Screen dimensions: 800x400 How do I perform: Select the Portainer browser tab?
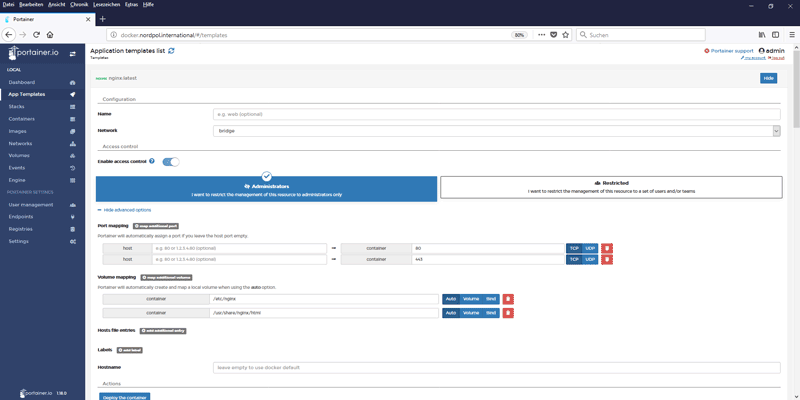tap(48, 19)
